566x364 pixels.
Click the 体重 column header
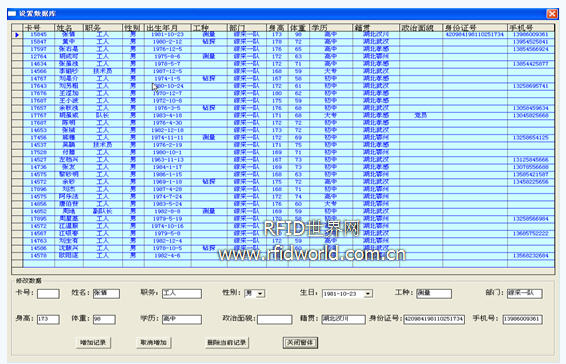point(299,27)
